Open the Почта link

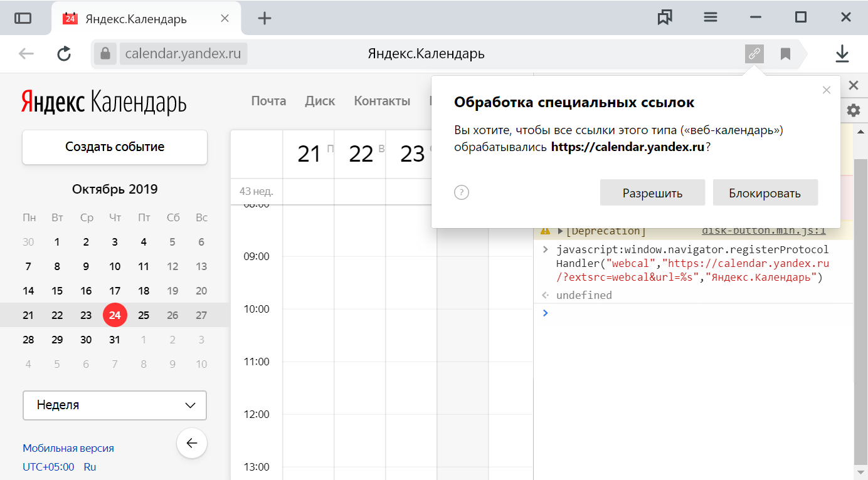[x=268, y=101]
